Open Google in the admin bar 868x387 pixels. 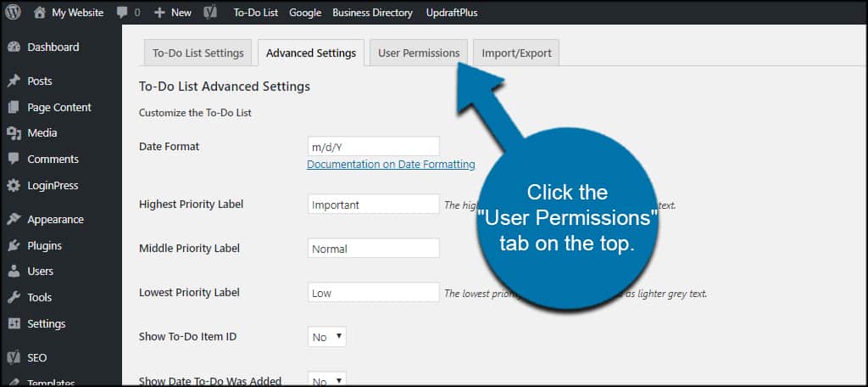tap(305, 12)
